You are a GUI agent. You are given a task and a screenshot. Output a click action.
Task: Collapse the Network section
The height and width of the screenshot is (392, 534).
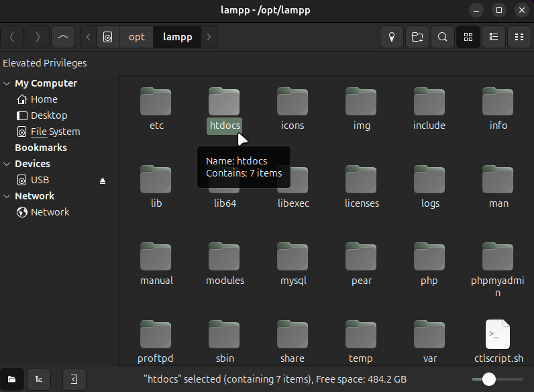click(7, 196)
